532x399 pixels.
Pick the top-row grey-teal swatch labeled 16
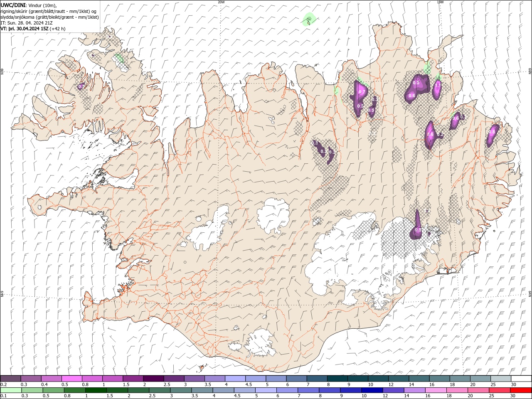pyautogui.click(x=439, y=379)
